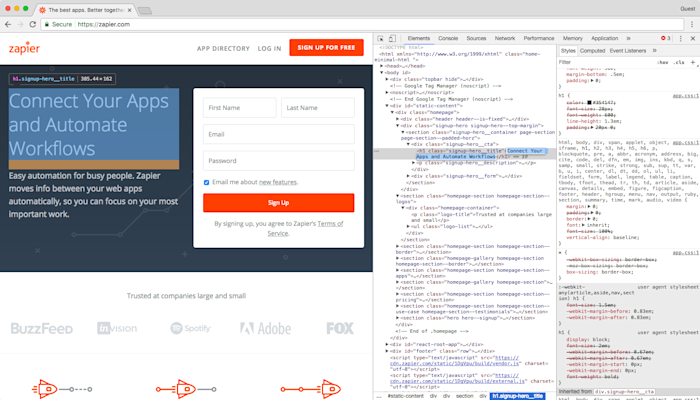Click the browser back arrow

[x=8, y=25]
